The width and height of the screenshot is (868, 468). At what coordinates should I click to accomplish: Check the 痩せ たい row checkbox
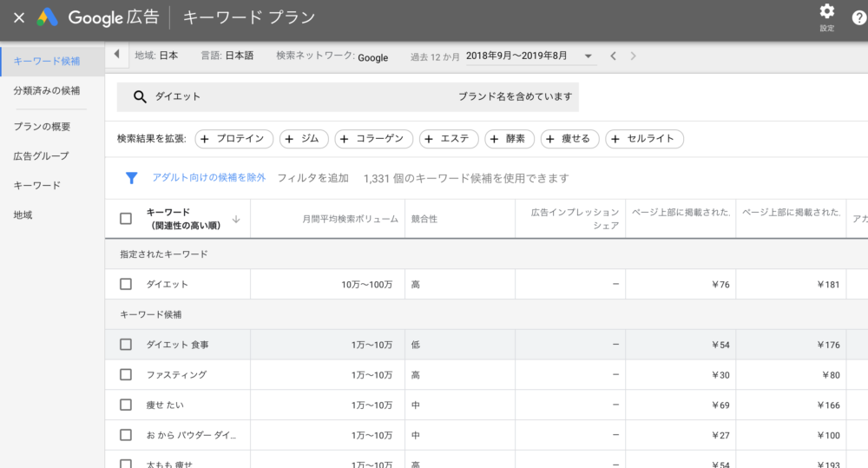click(126, 405)
